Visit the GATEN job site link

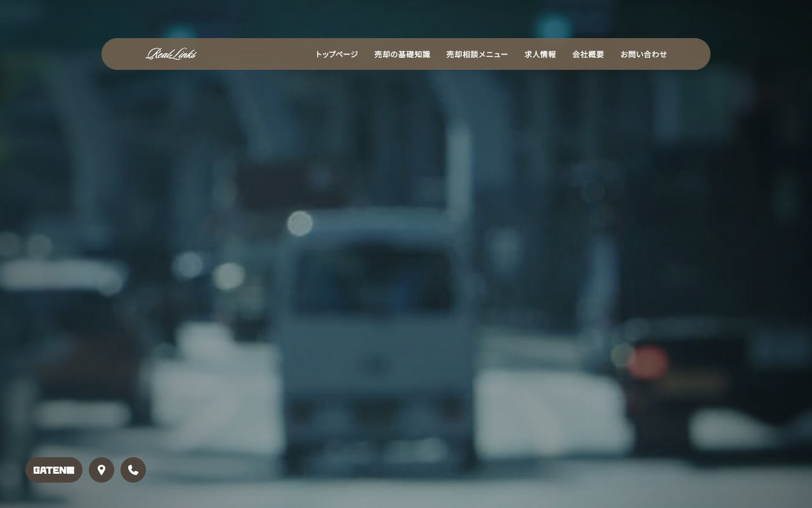(54, 470)
